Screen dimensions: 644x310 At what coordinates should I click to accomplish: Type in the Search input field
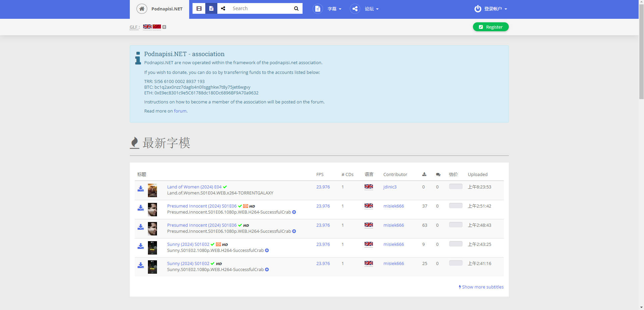click(260, 8)
